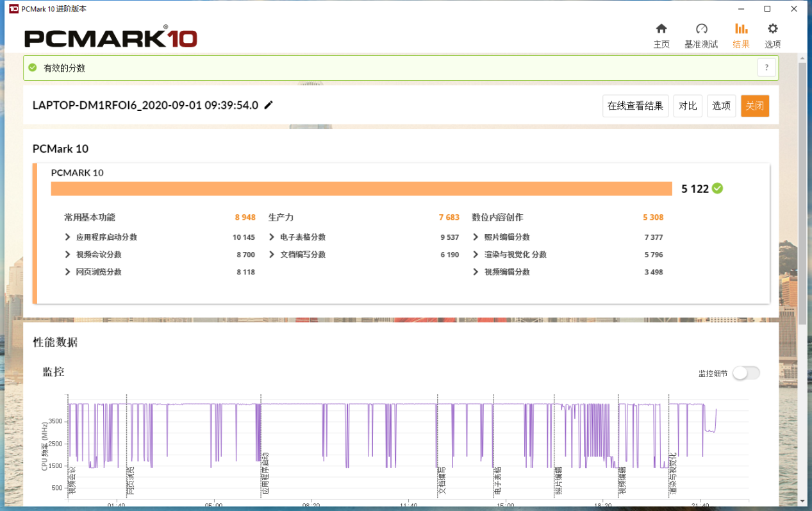This screenshot has height=511, width=812.
Task: Click the green tick icon beside 有效的分数
Action: coord(33,67)
